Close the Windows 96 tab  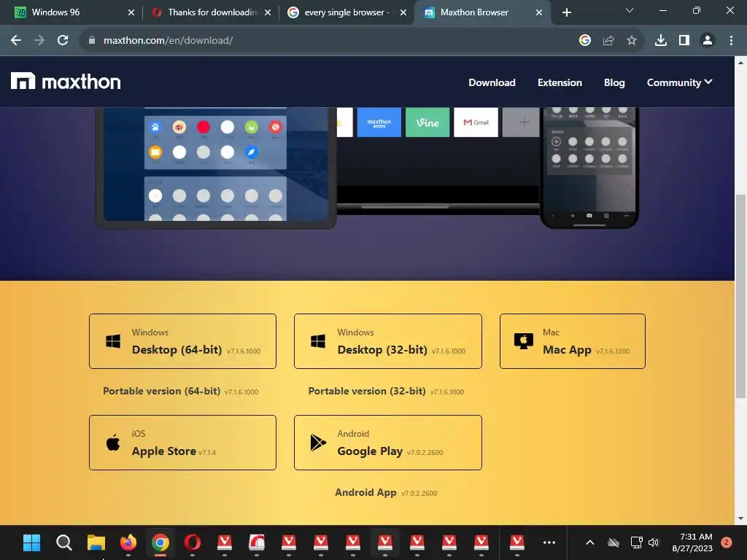(131, 12)
